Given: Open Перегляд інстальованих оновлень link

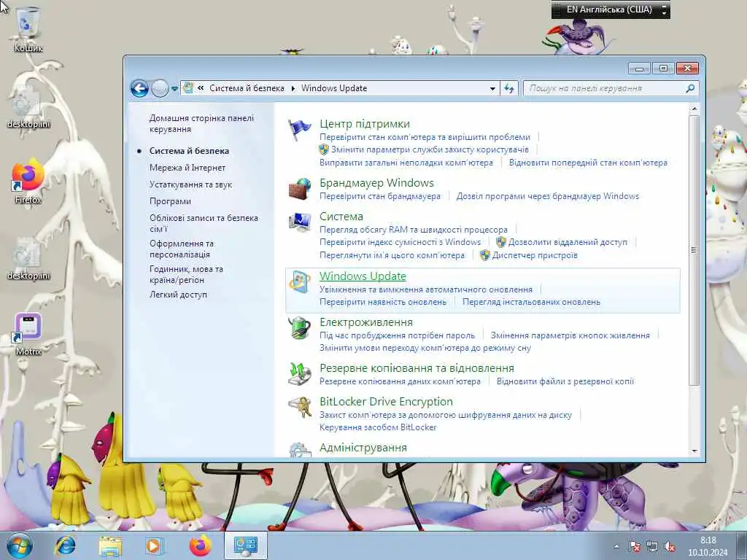Looking at the screenshot, I should tap(531, 302).
